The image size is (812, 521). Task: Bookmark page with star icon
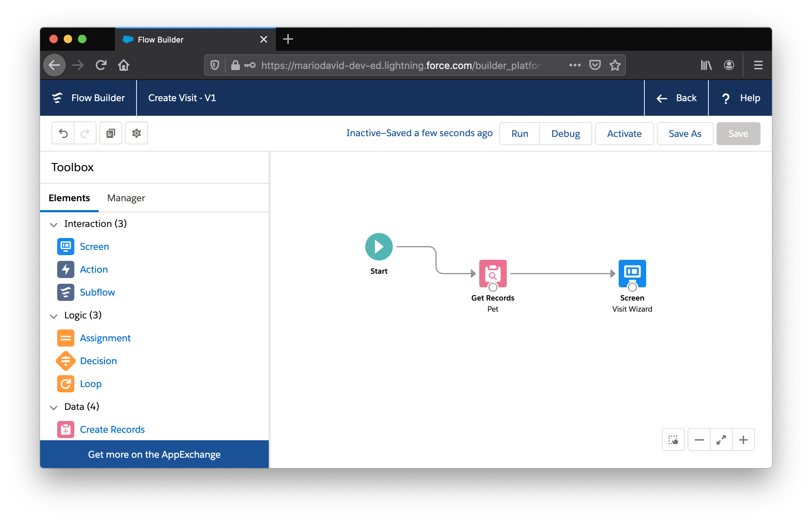(615, 65)
